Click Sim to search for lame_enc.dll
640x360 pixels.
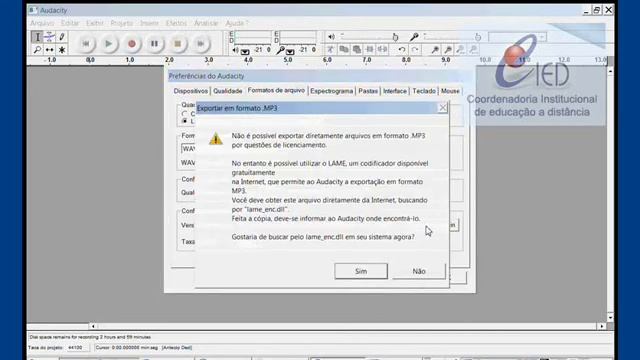click(361, 271)
